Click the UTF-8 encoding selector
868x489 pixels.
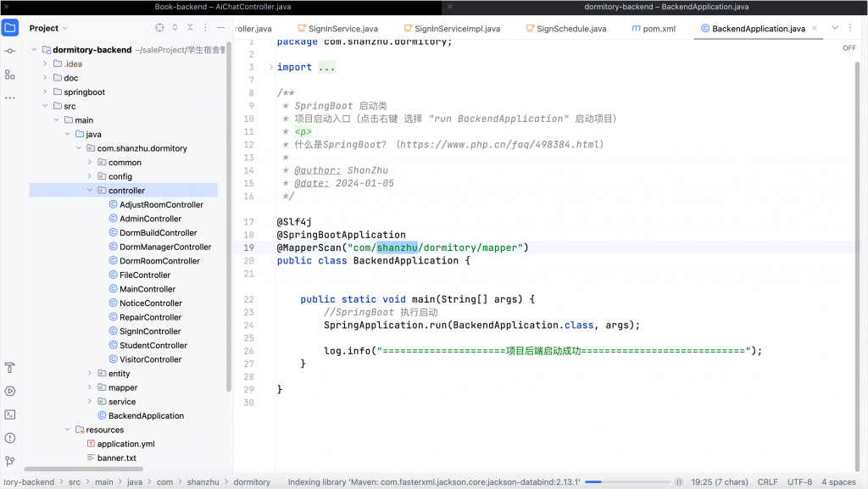(798, 482)
